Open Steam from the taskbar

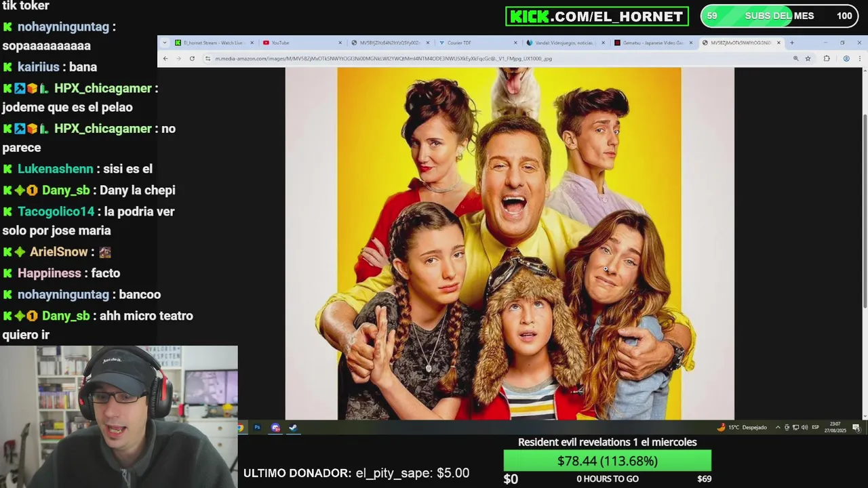point(293,428)
